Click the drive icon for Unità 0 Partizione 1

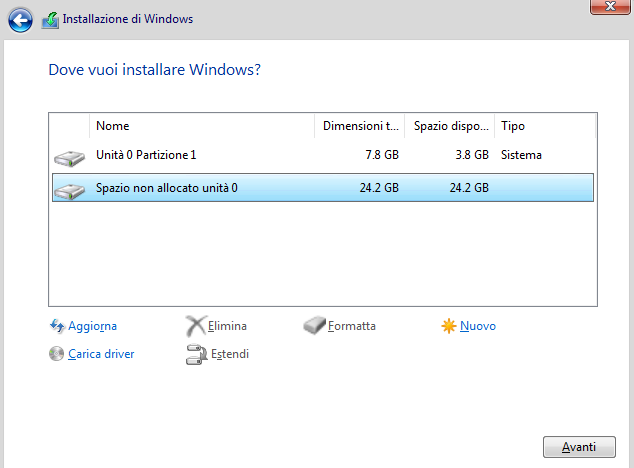click(70, 158)
